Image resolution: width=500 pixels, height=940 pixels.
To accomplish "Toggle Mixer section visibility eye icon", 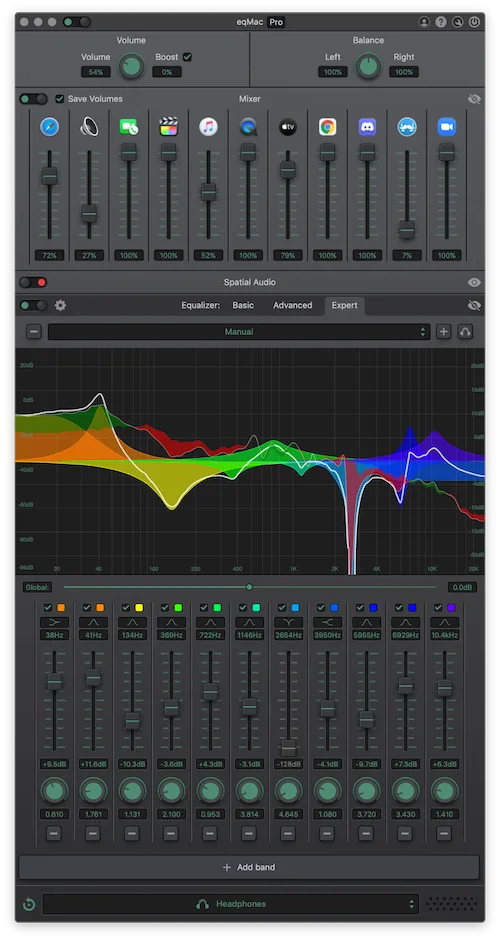I will pos(474,99).
